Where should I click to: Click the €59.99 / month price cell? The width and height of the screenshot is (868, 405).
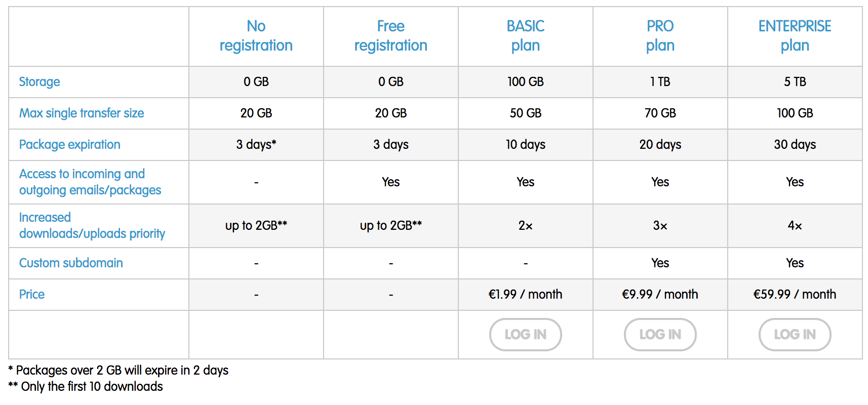pos(795,295)
